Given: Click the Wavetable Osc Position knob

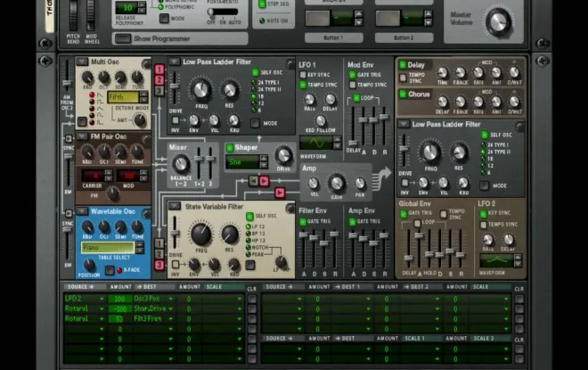Looking at the screenshot, I should click(x=89, y=265).
